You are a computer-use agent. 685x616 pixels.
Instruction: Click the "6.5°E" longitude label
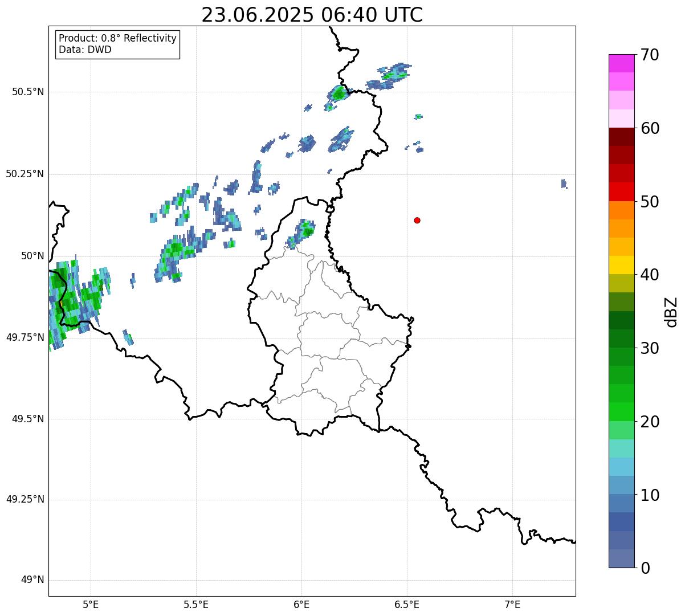[407, 605]
